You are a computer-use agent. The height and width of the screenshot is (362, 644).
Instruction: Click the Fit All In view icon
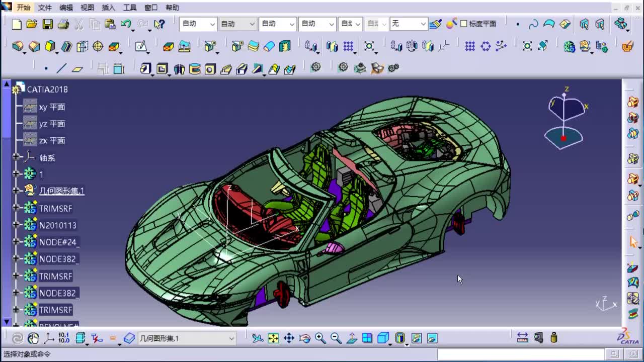273,338
